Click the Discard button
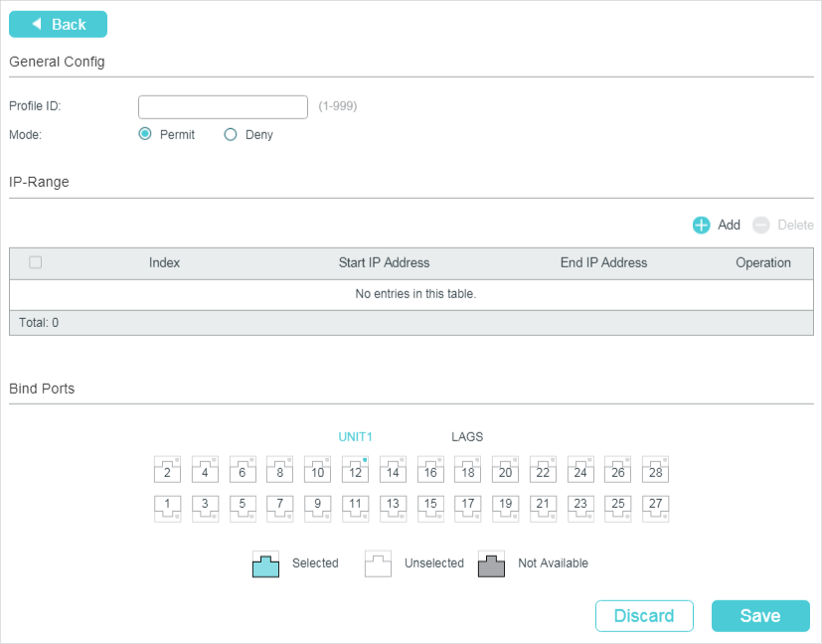Screen dimensions: 822x644 click(x=644, y=615)
